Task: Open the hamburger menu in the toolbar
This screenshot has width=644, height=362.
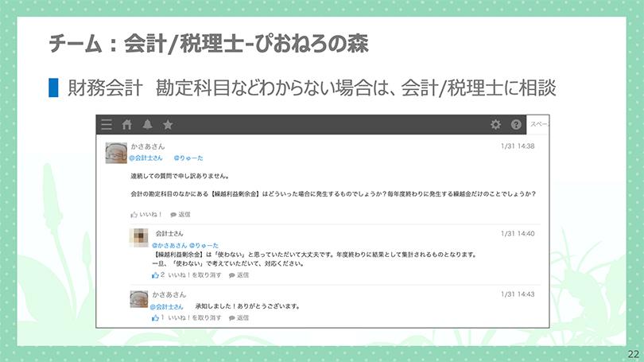Action: (x=107, y=125)
